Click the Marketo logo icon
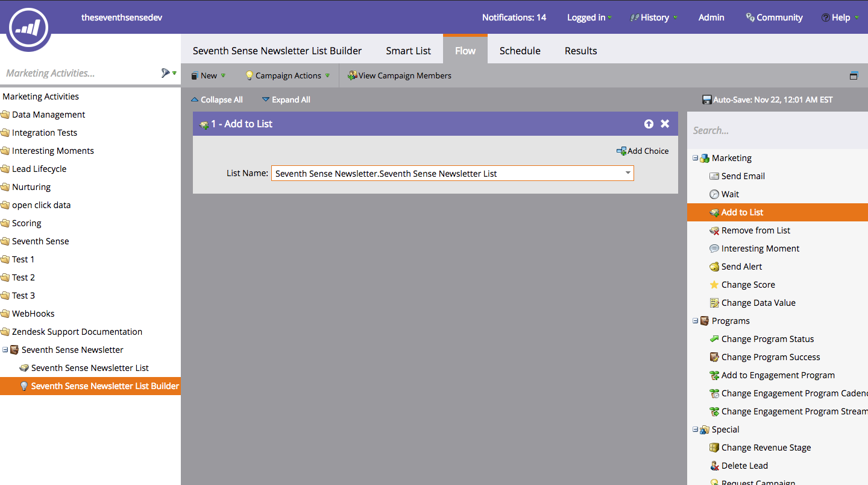The width and height of the screenshot is (868, 485). point(28,27)
